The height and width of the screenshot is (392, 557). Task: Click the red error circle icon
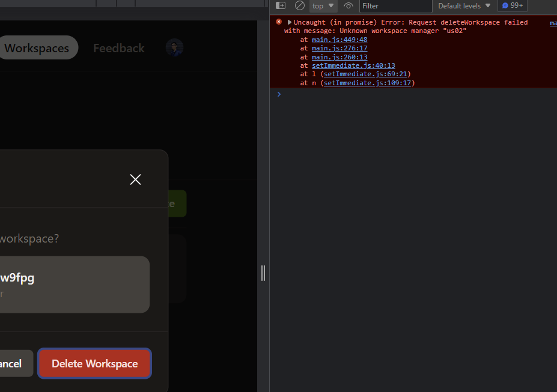point(278,22)
